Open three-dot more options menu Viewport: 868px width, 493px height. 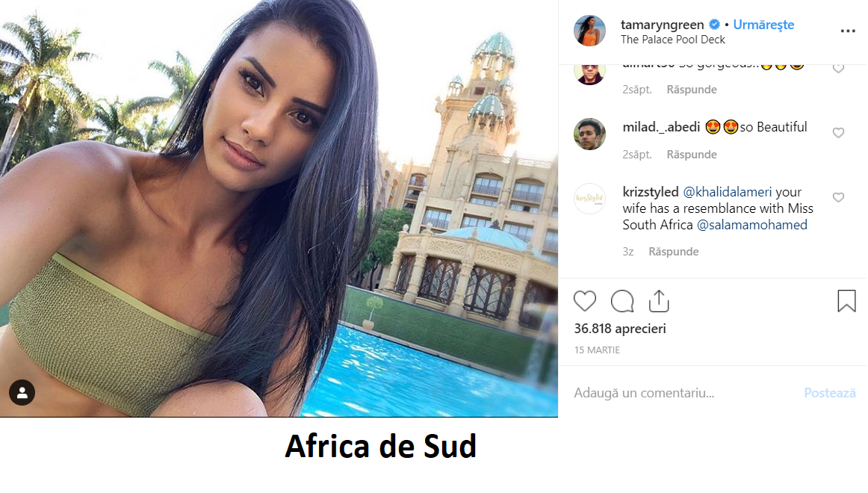(x=848, y=31)
